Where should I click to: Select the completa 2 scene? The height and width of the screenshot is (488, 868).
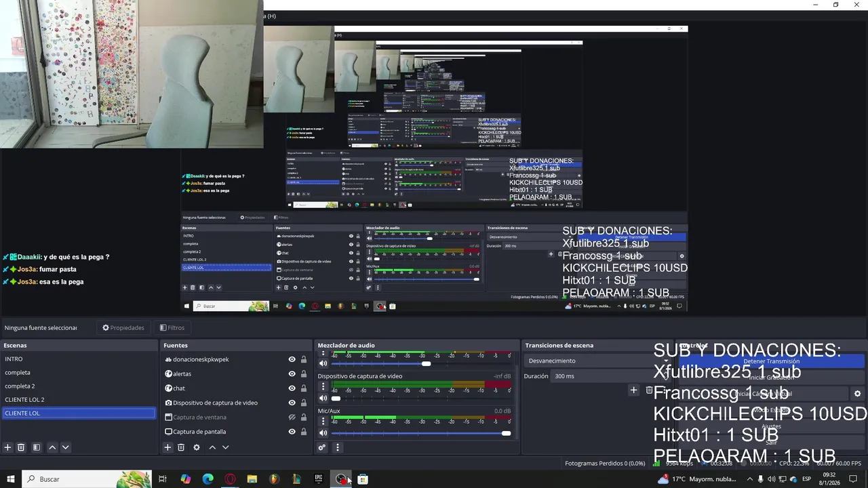point(79,386)
